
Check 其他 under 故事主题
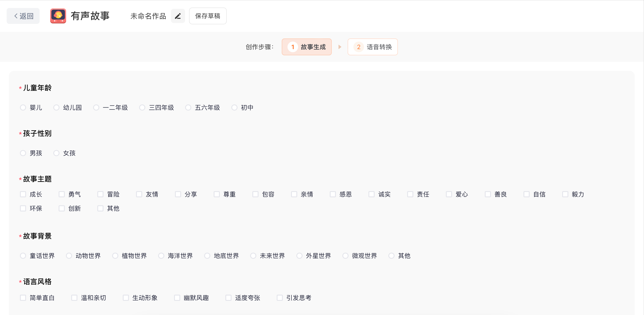point(100,209)
